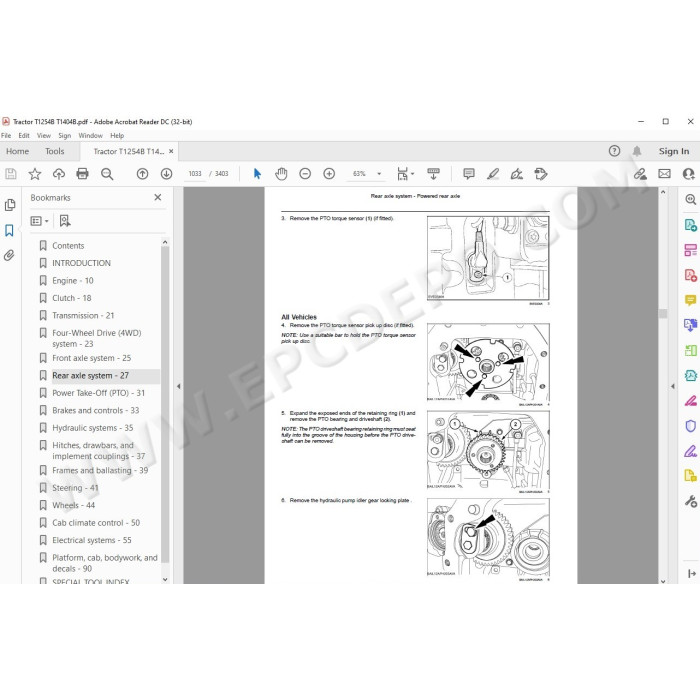Open notifications bell

coord(637,151)
